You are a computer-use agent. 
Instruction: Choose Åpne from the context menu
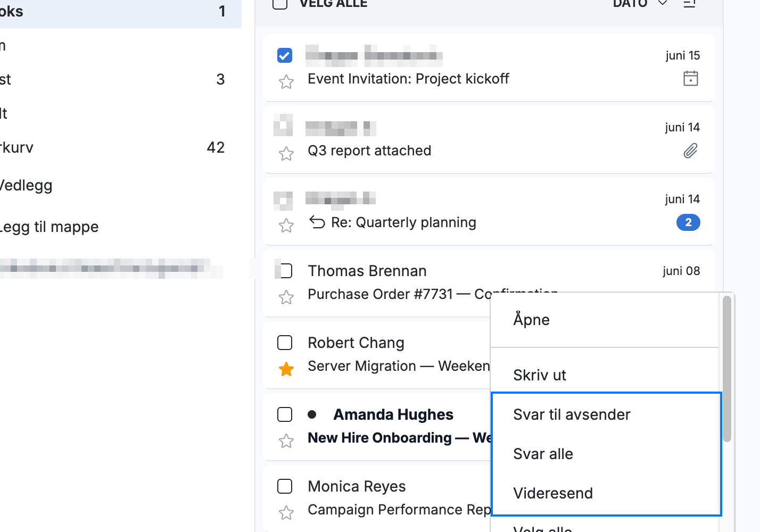[x=605, y=320]
